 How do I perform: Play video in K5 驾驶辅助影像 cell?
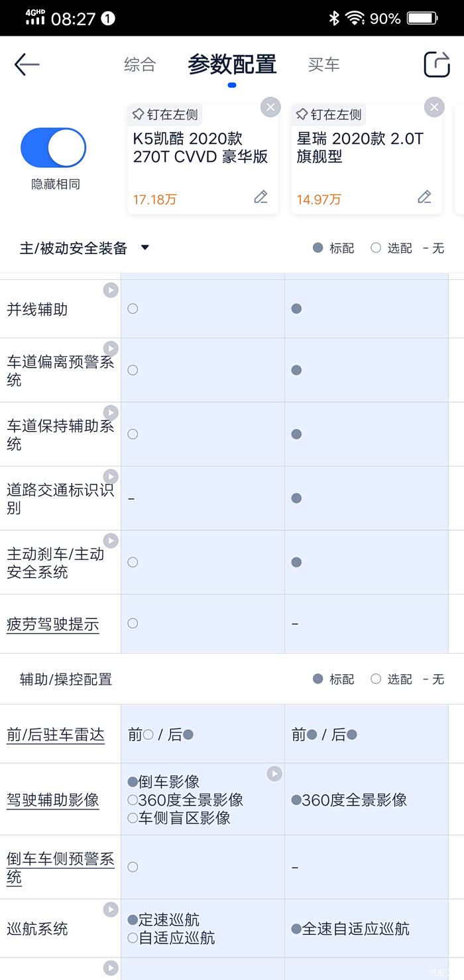[x=274, y=774]
